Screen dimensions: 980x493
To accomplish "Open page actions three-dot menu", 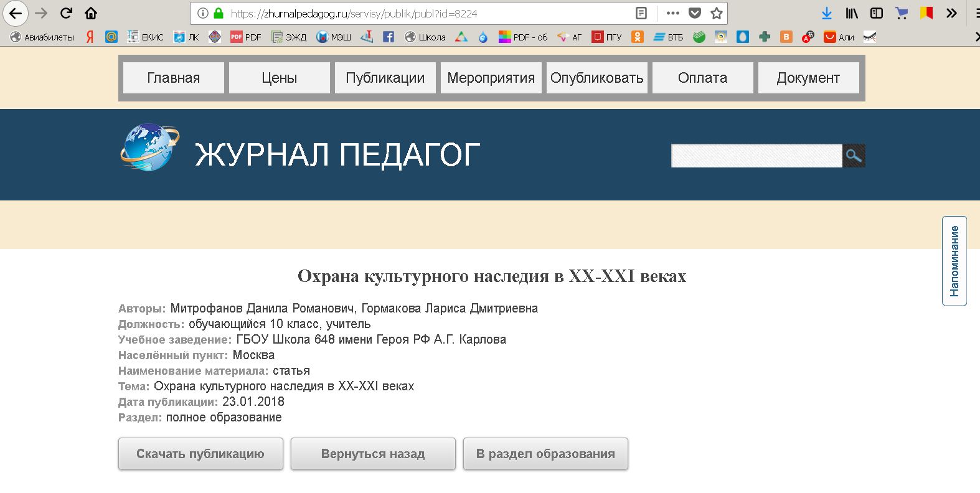I will (672, 13).
